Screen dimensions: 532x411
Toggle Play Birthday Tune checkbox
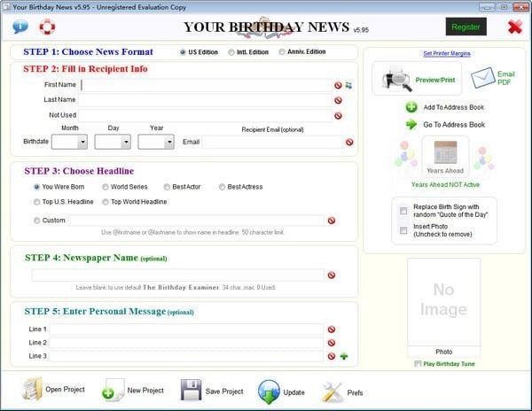[418, 364]
